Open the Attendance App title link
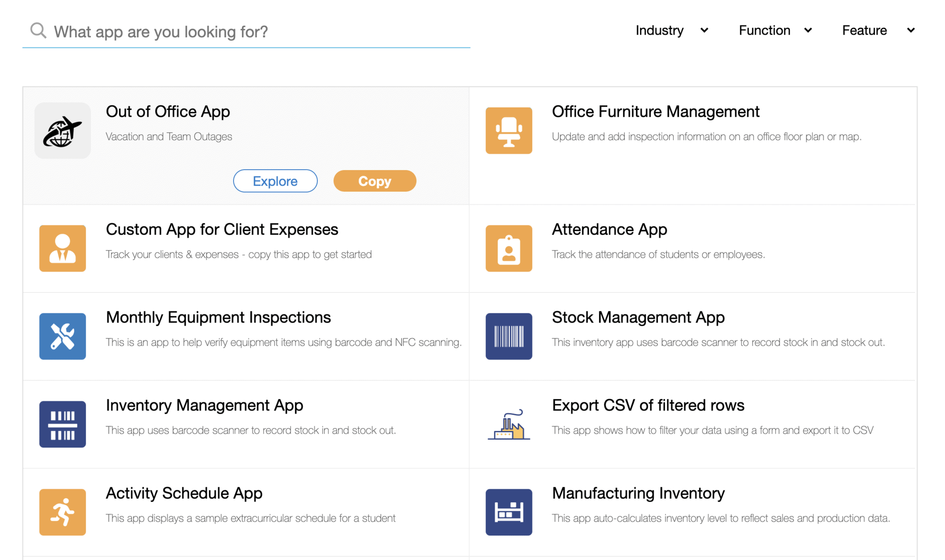Viewport: 945px width, 560px height. pos(609,229)
